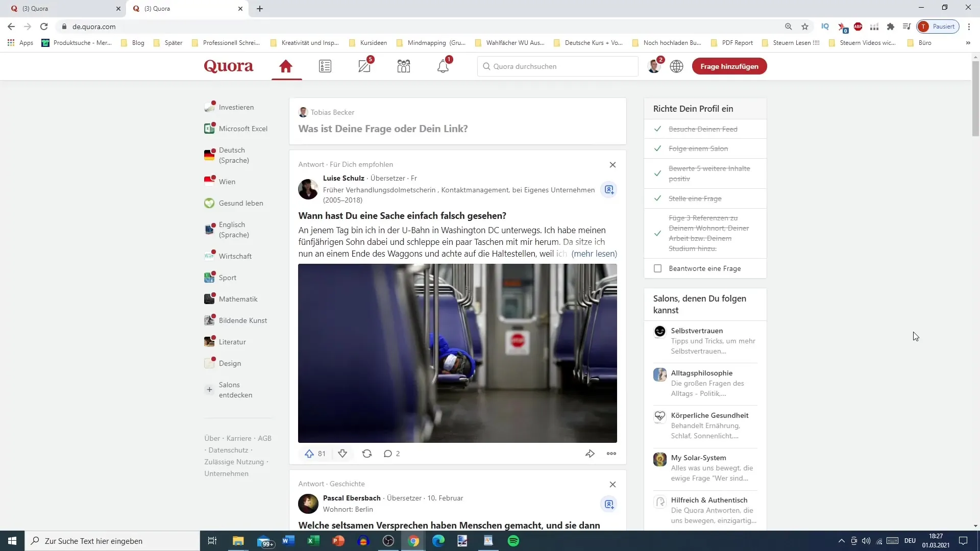The width and height of the screenshot is (980, 551).
Task: Click the Quora spaces/groups icon
Action: (404, 66)
